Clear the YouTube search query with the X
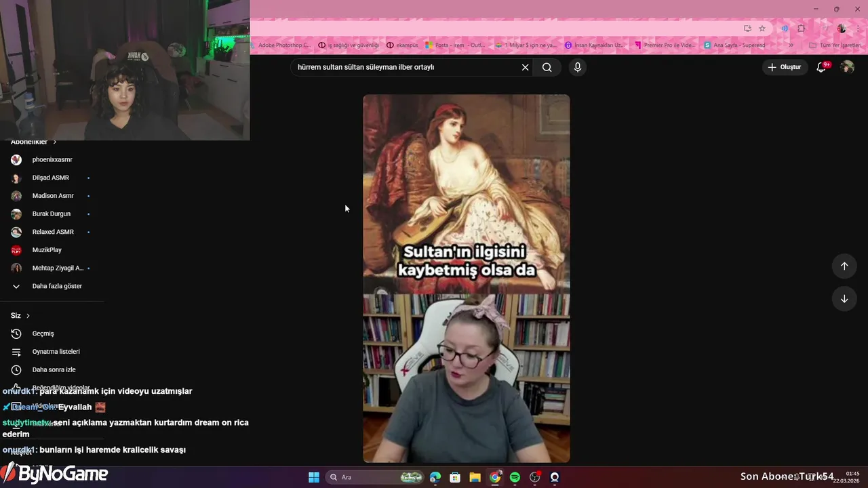The image size is (868, 488). point(525,67)
